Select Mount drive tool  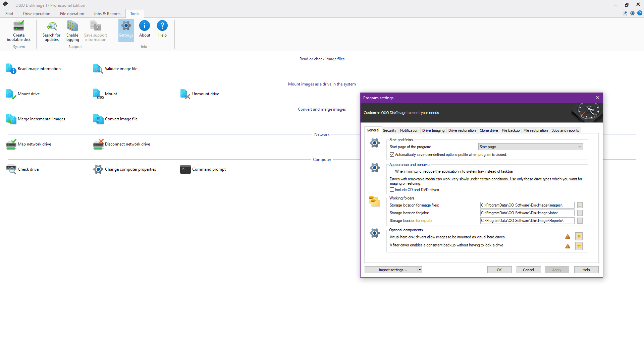point(23,94)
